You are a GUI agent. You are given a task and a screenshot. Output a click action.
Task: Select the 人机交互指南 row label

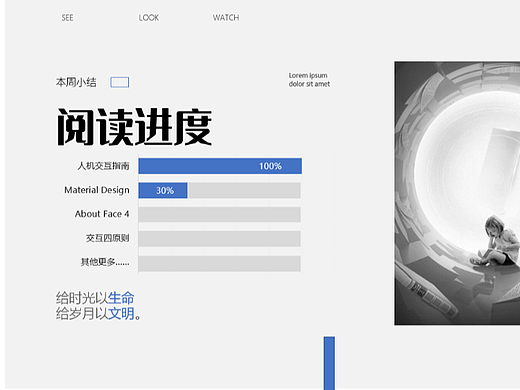point(103,166)
